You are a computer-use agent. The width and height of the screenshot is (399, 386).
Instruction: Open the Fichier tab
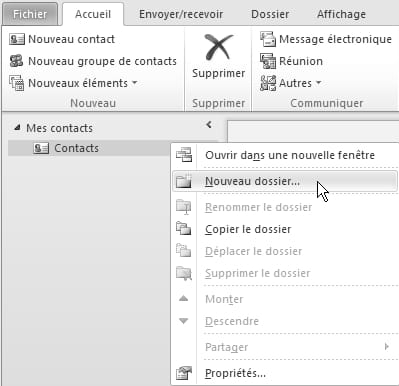tap(30, 14)
